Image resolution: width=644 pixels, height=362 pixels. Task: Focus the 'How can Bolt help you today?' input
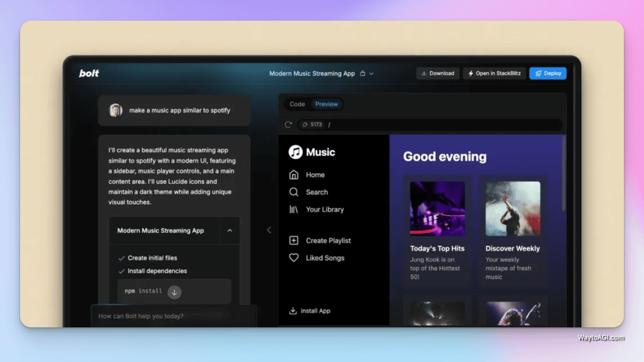(x=174, y=316)
